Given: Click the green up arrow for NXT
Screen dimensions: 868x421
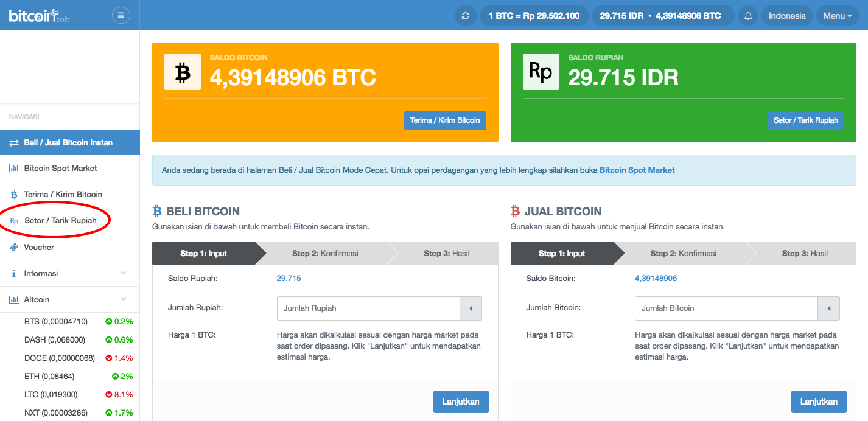Looking at the screenshot, I should point(108,412).
